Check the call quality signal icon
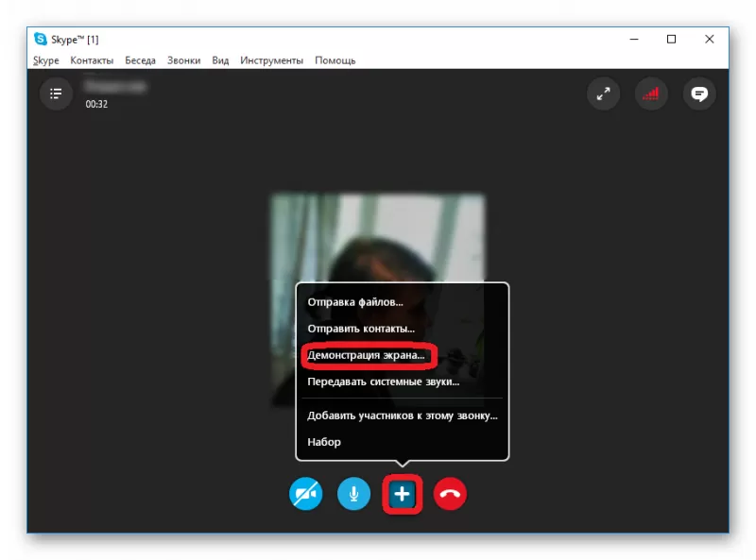 coord(651,93)
